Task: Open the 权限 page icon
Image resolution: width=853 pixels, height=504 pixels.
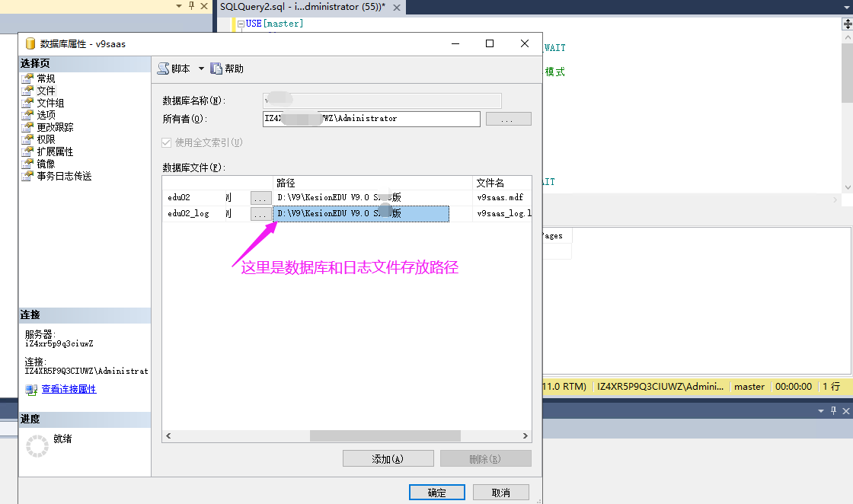Action: pyautogui.click(x=28, y=139)
